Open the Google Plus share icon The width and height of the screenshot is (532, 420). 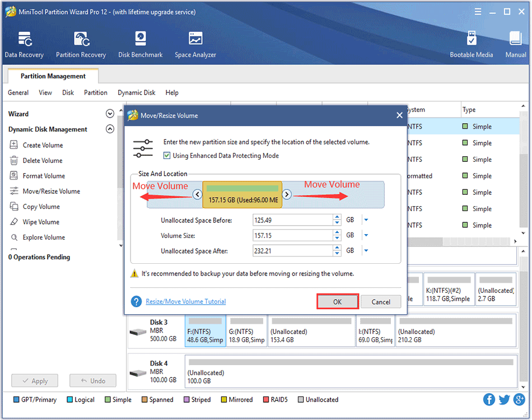click(520, 399)
